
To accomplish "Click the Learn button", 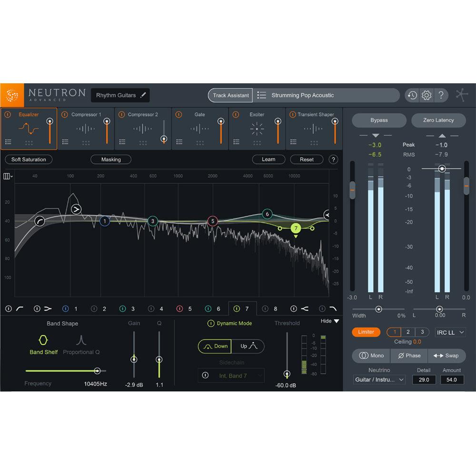I will click(x=268, y=159).
